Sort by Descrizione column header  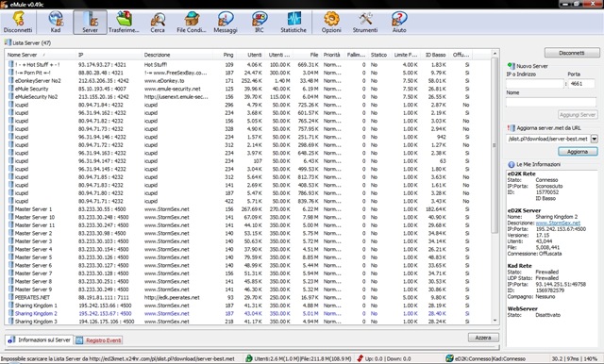coord(178,55)
